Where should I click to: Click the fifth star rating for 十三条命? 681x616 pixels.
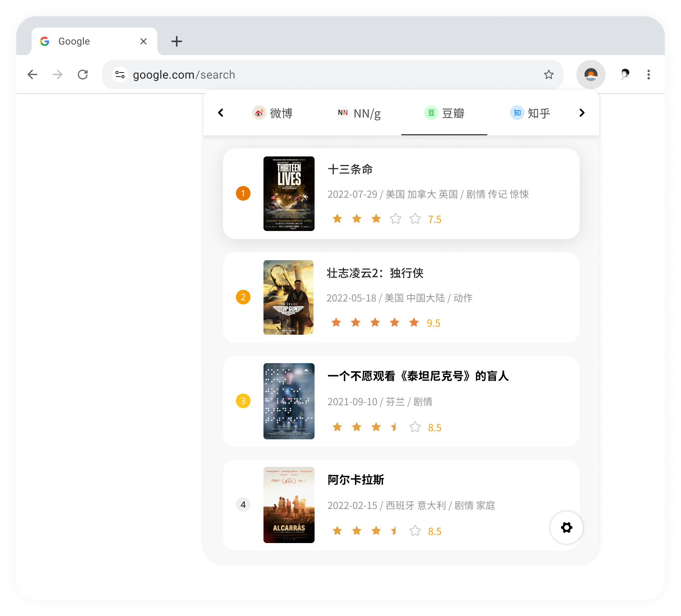click(415, 218)
